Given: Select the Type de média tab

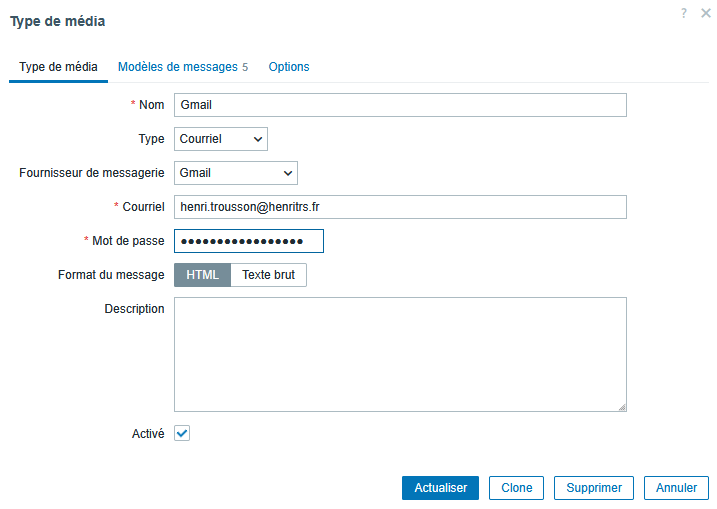Looking at the screenshot, I should [59, 67].
